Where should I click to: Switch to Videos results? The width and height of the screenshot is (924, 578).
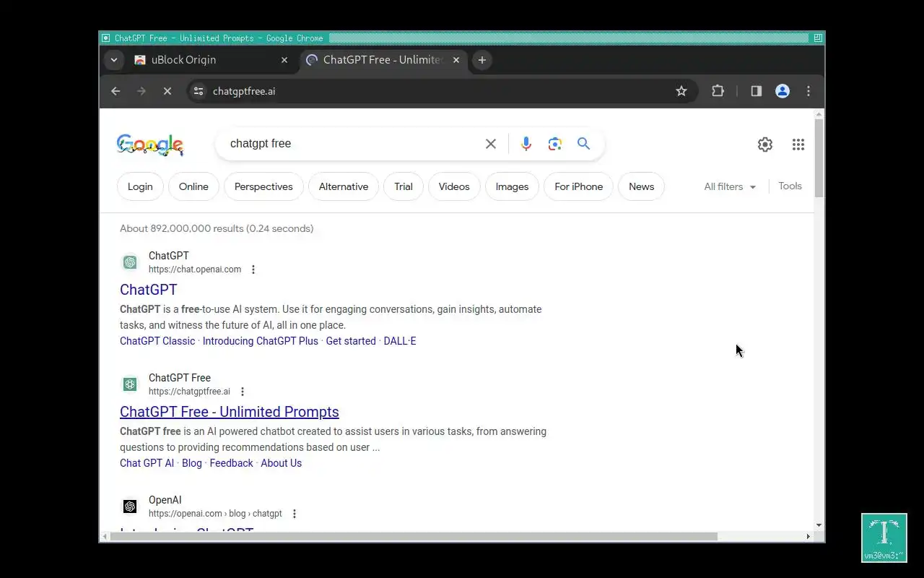tap(454, 186)
